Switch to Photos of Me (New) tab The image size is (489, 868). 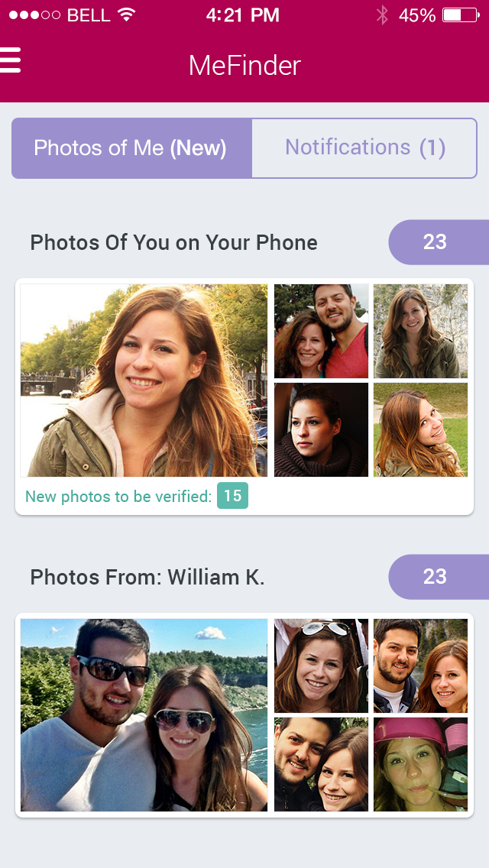[x=131, y=148]
